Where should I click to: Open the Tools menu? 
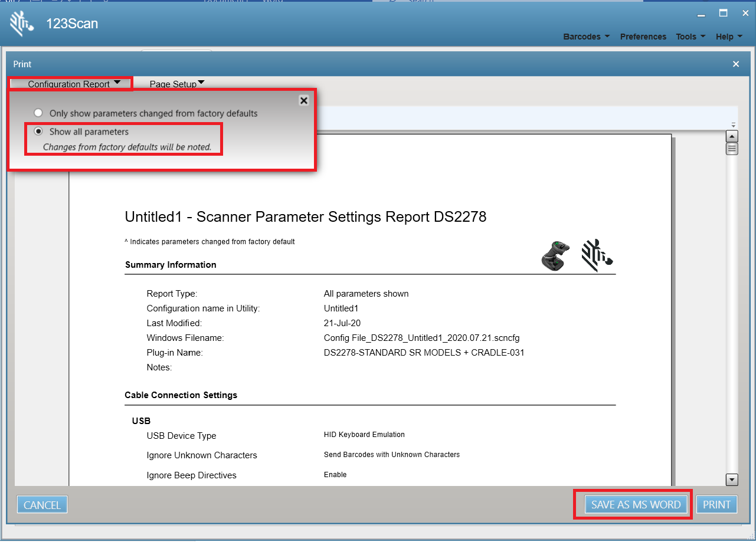690,37
